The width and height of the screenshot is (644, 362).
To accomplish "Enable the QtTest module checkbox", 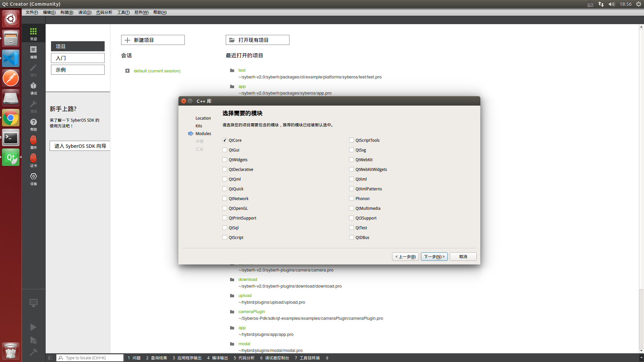I will pyautogui.click(x=352, y=228).
